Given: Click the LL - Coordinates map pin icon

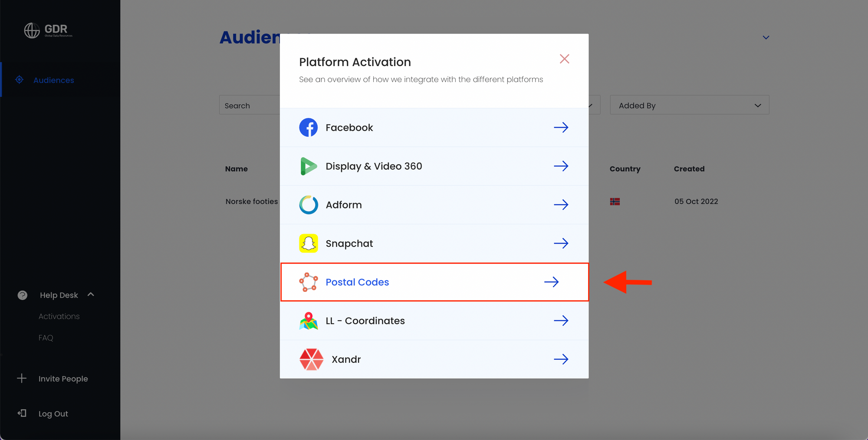Looking at the screenshot, I should point(309,321).
